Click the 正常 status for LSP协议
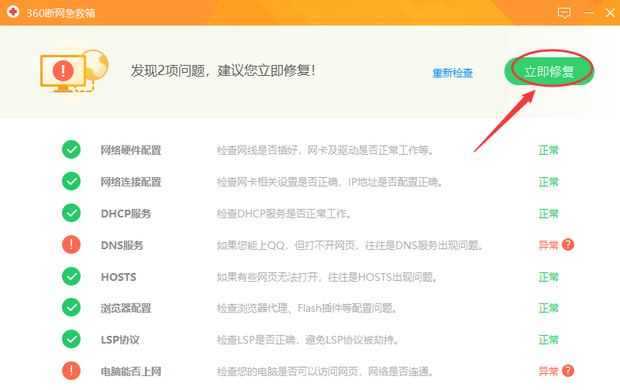Screen dimensions: 620x390 pos(548,340)
